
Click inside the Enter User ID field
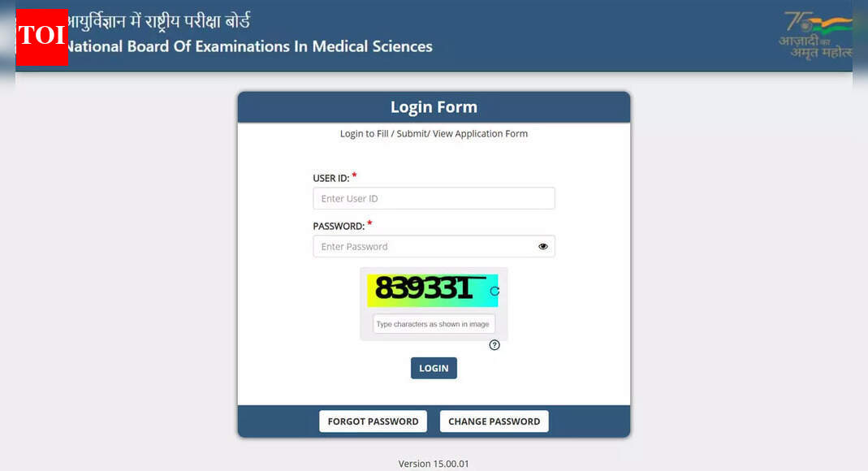434,198
